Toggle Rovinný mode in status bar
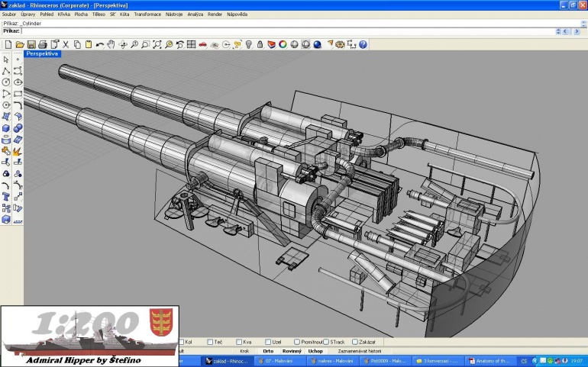Image resolution: width=588 pixels, height=367 pixels. [x=292, y=351]
